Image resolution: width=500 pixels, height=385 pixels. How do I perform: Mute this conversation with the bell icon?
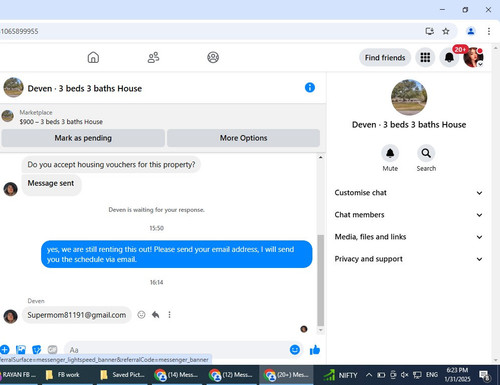click(390, 153)
